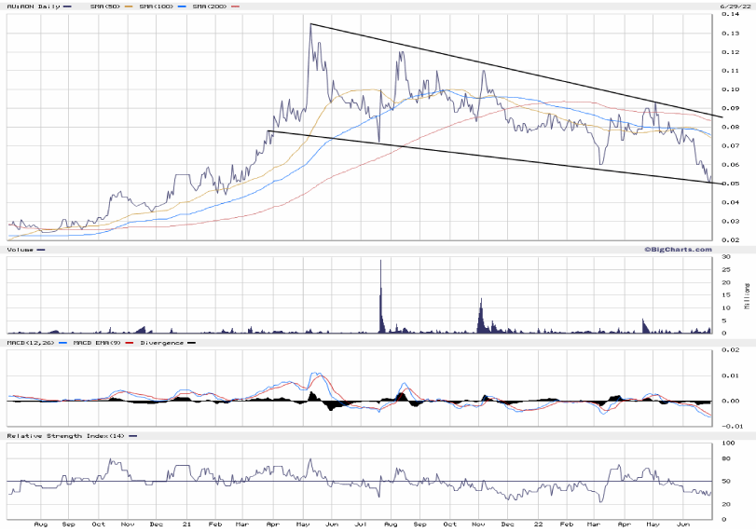This screenshot has height=532, width=756.
Task: Click the '21' year label on x-axis
Action: click(x=186, y=525)
